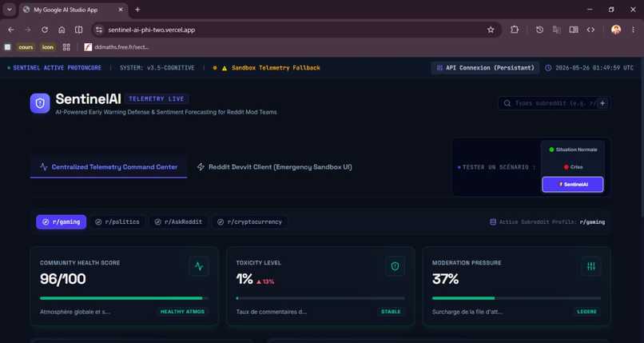This screenshot has height=343, width=644.
Task: Open the browser tab search dropdown
Action: tap(10, 10)
